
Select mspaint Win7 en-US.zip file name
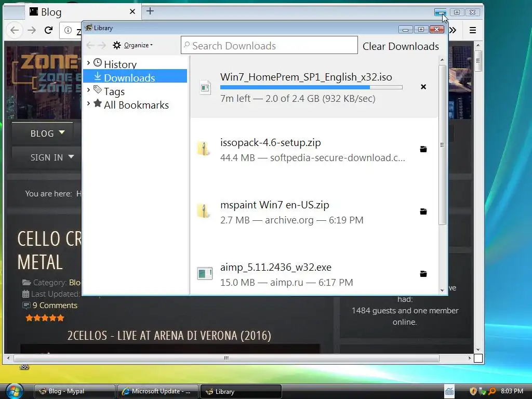pos(274,205)
